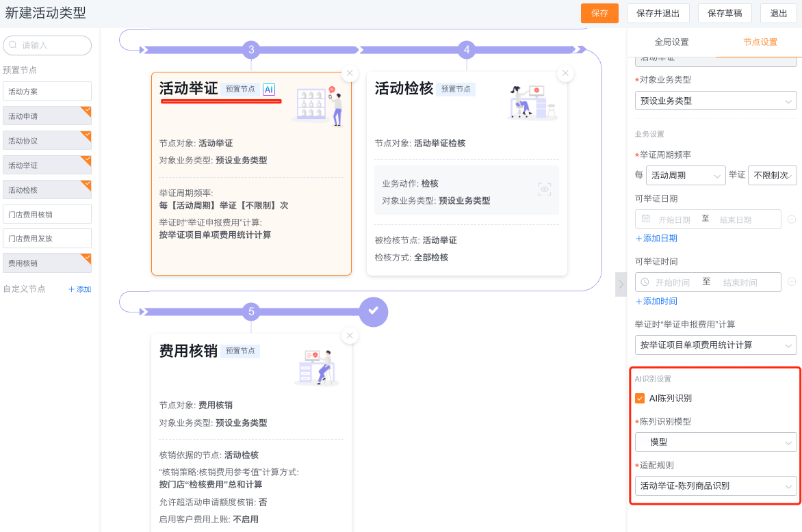Open 不限制次 count dropdown
Image resolution: width=802 pixels, height=532 pixels.
pyautogui.click(x=773, y=175)
